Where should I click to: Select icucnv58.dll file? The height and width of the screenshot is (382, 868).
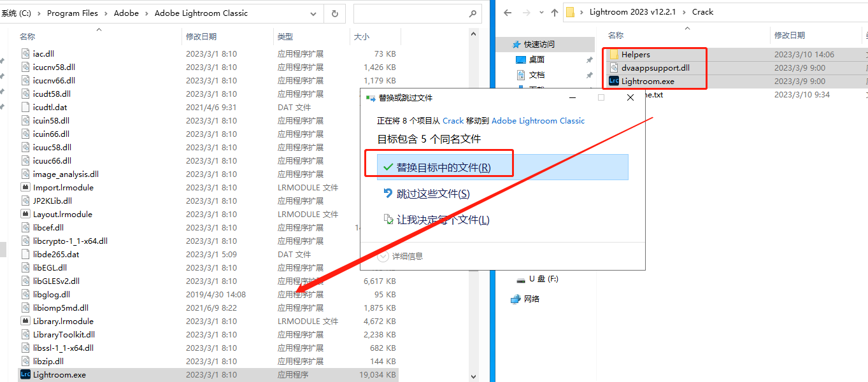pos(54,67)
